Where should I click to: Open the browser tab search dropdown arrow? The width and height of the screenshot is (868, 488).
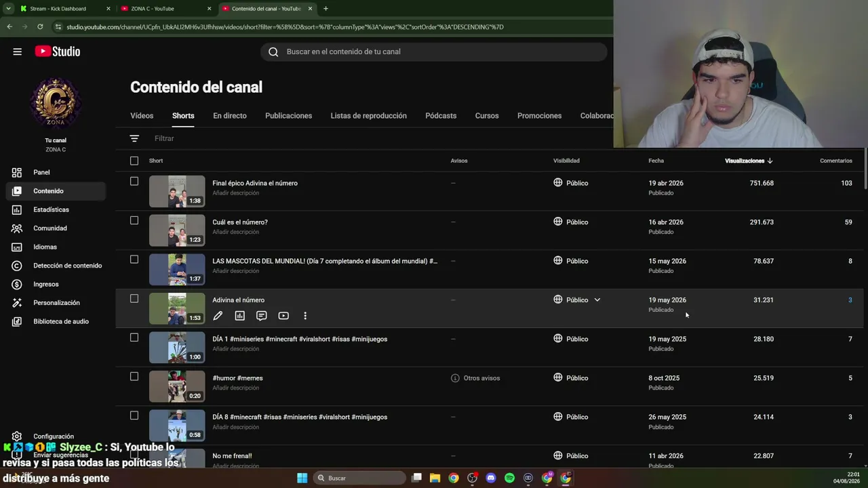click(x=8, y=9)
